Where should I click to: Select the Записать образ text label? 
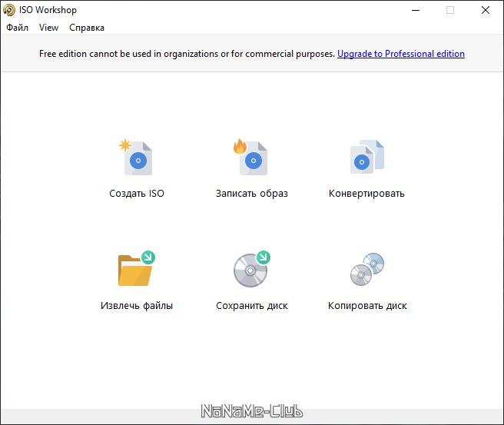(x=251, y=194)
